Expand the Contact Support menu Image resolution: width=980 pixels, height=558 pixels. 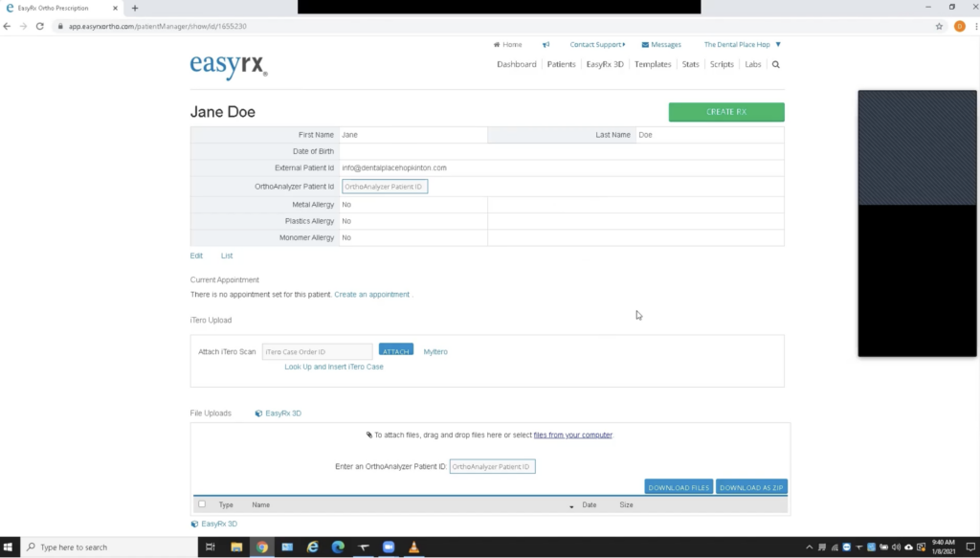[x=597, y=45]
